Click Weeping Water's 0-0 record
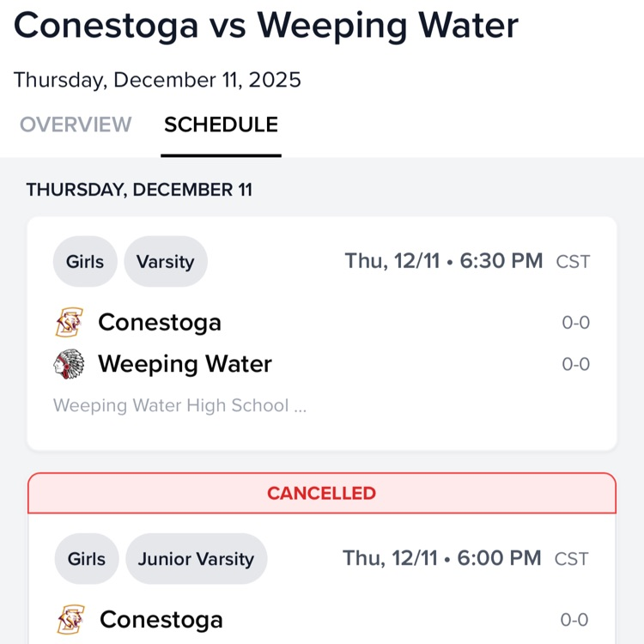 click(575, 364)
